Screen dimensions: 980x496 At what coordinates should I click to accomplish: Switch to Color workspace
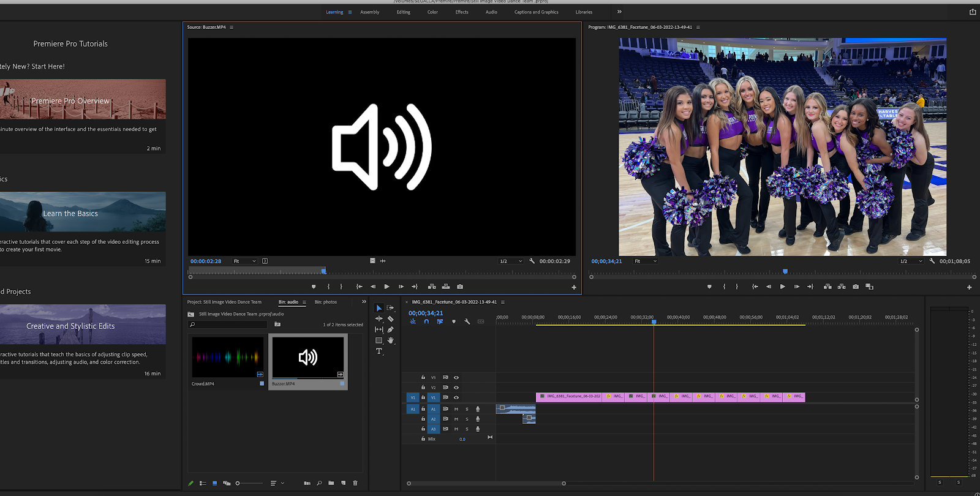click(432, 12)
